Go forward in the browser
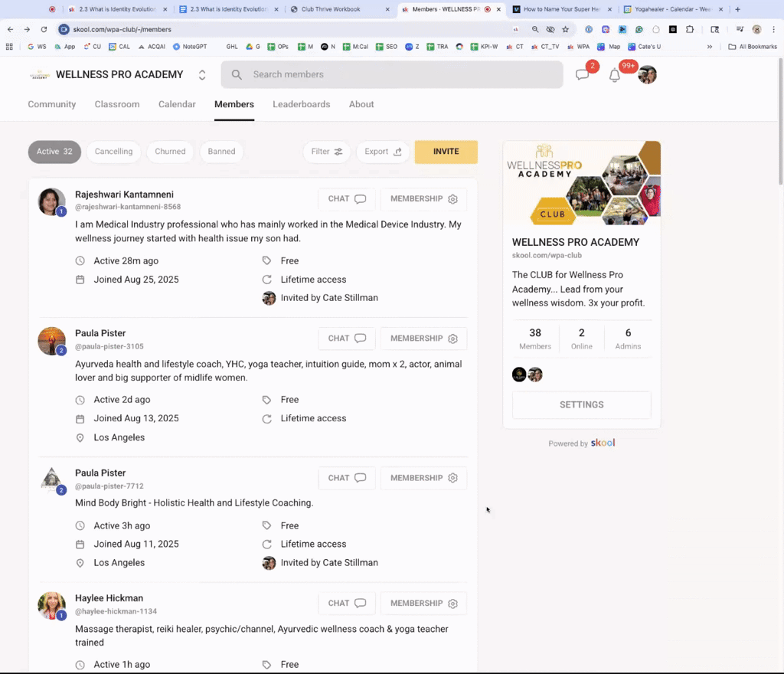Image resolution: width=784 pixels, height=674 pixels. [27, 30]
